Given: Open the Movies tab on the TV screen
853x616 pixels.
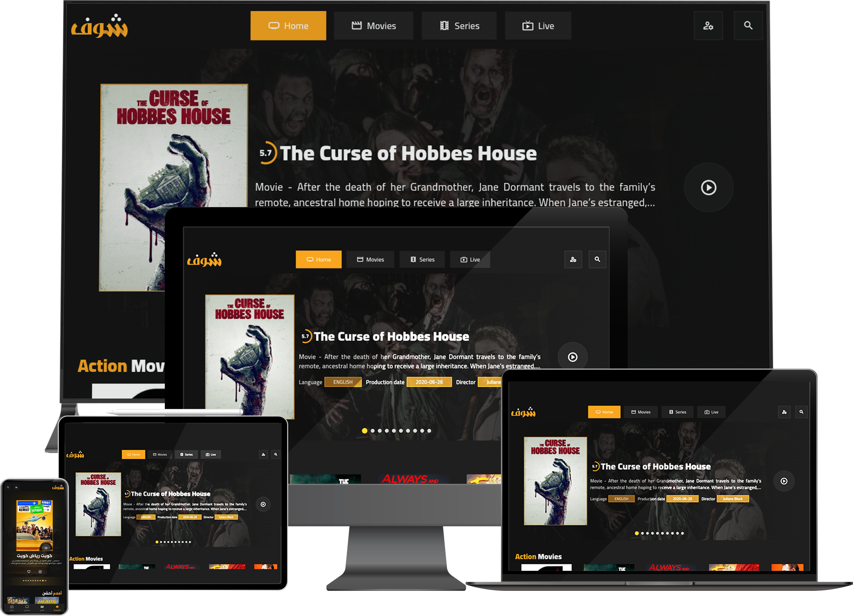Looking at the screenshot, I should pos(373,26).
